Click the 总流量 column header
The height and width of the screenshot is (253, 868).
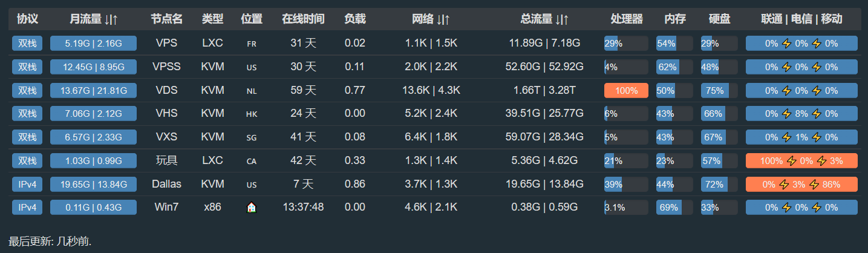pyautogui.click(x=544, y=19)
